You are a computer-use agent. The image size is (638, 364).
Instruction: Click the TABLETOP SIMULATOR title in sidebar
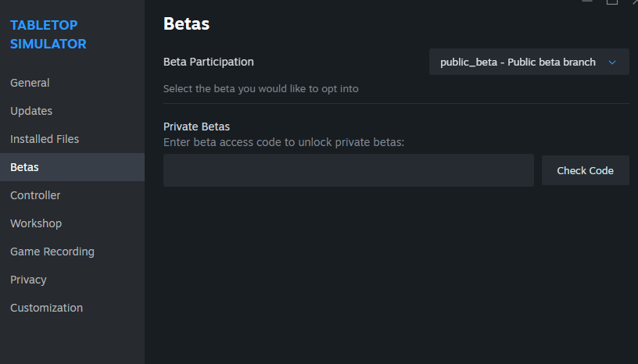[x=48, y=34]
